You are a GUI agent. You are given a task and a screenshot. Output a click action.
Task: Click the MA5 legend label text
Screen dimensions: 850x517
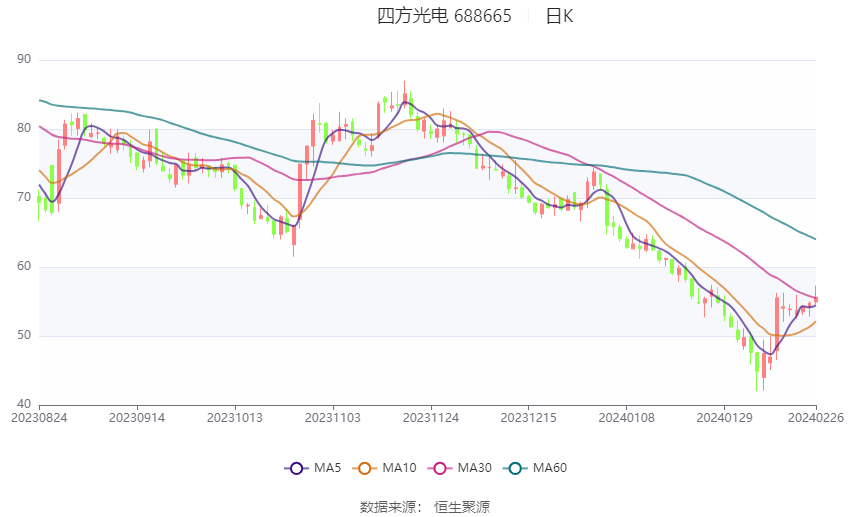[x=327, y=468]
